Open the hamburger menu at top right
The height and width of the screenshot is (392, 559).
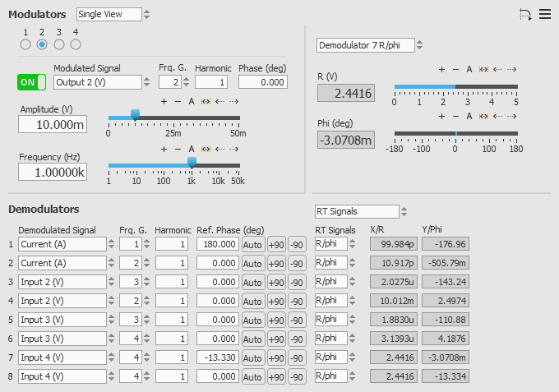tap(545, 14)
